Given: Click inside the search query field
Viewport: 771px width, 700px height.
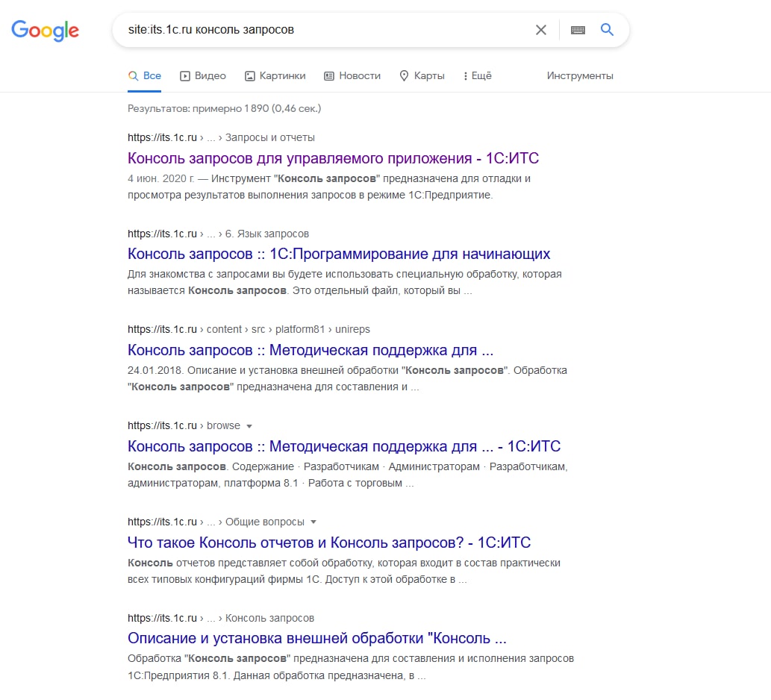Looking at the screenshot, I should [325, 30].
